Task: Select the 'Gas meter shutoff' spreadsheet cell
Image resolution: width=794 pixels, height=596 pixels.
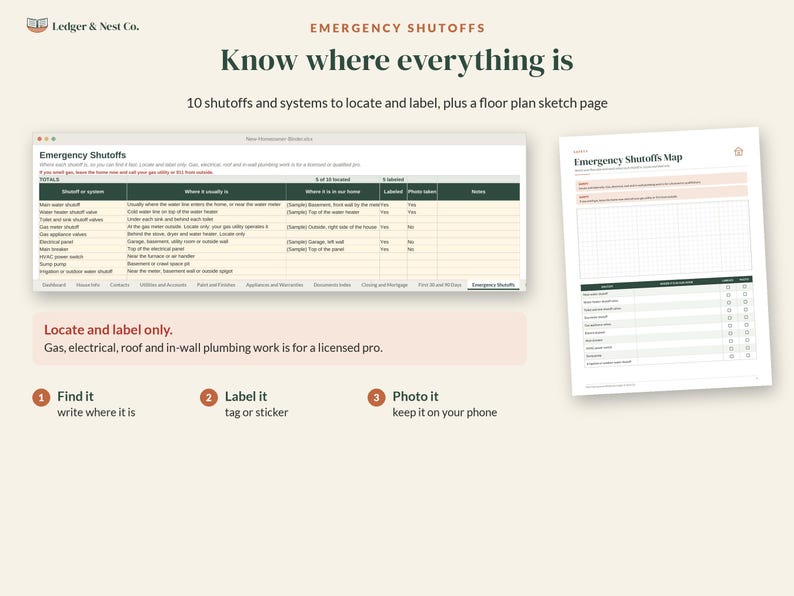Action: click(83, 227)
